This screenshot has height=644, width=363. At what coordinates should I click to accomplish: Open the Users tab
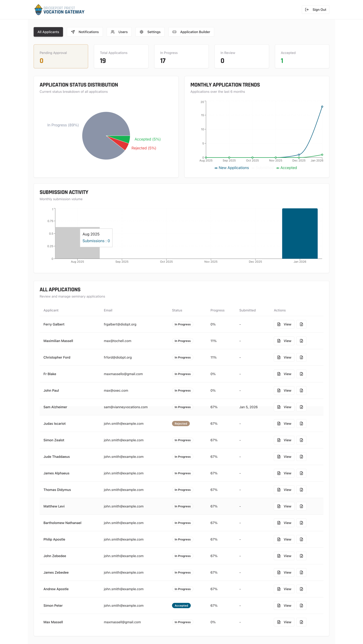click(x=119, y=32)
